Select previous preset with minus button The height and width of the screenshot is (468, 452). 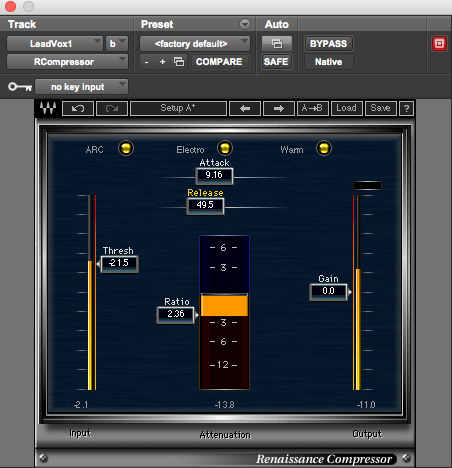tap(146, 62)
